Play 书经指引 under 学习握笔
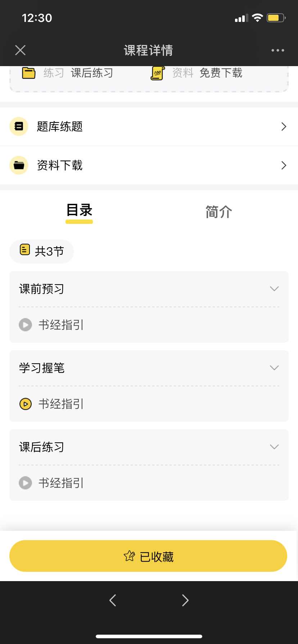Viewport: 298px width, 644px height. pos(26,404)
